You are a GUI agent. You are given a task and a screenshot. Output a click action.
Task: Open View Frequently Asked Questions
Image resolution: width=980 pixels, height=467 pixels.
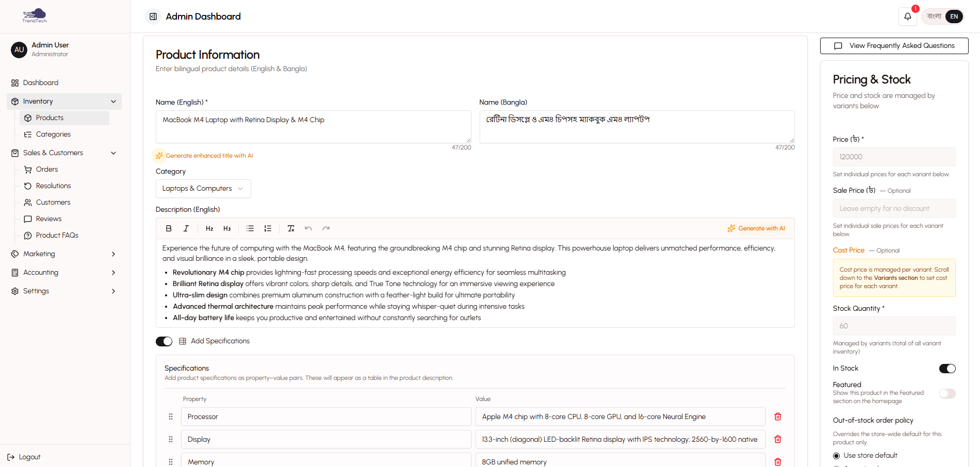[x=894, y=45]
